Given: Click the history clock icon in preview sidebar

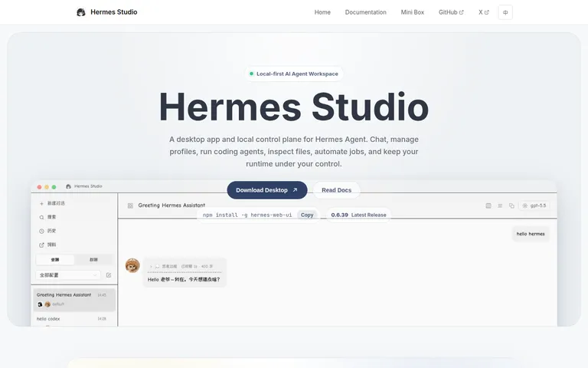Looking at the screenshot, I should click(41, 231).
